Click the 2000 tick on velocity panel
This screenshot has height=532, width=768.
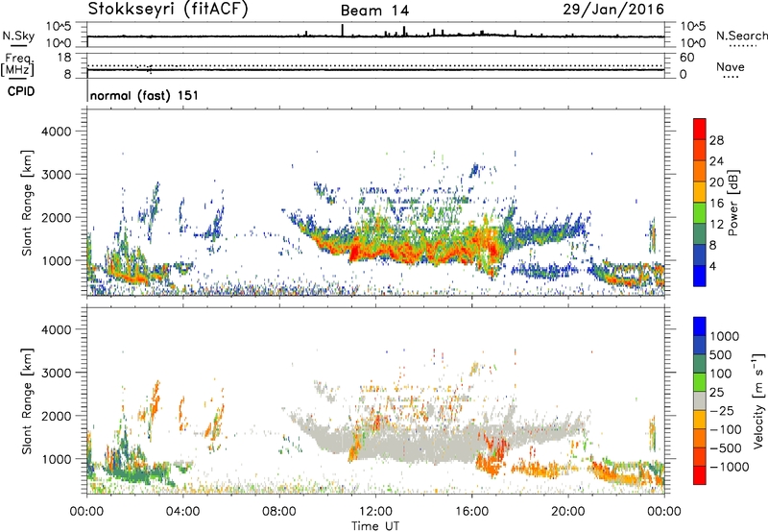coord(57,416)
